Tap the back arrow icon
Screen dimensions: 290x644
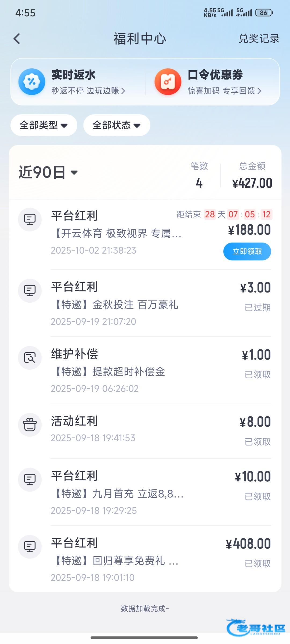(17, 39)
